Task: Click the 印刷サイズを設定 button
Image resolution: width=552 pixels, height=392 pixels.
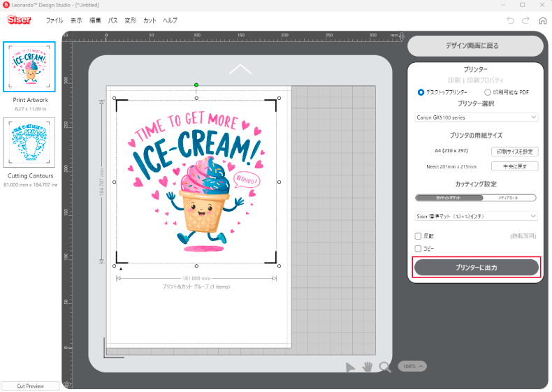Action: (515, 152)
